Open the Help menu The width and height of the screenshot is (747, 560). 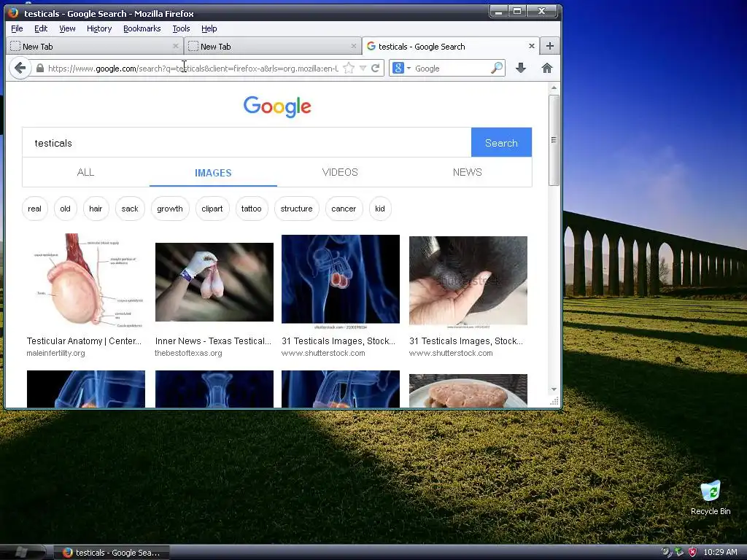pos(209,28)
